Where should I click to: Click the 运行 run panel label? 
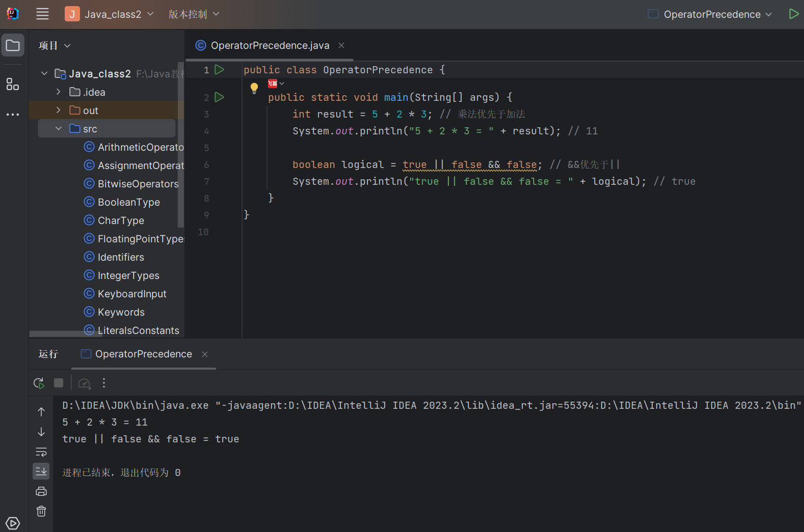pyautogui.click(x=48, y=354)
